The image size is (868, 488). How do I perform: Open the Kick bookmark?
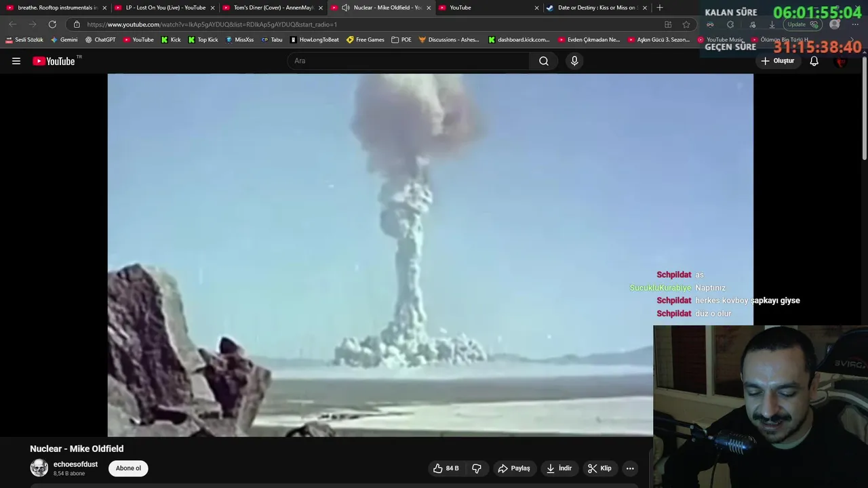pos(171,40)
